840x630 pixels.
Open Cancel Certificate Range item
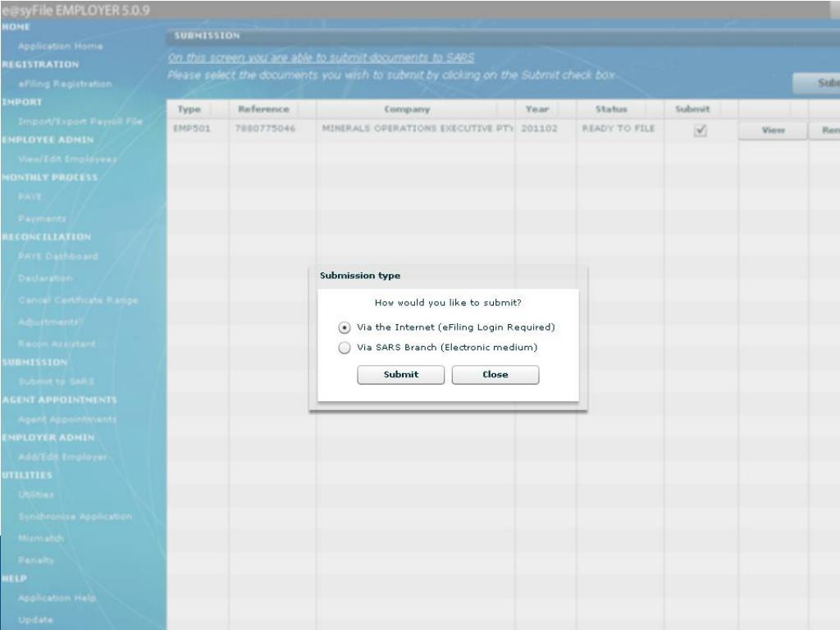point(78,300)
